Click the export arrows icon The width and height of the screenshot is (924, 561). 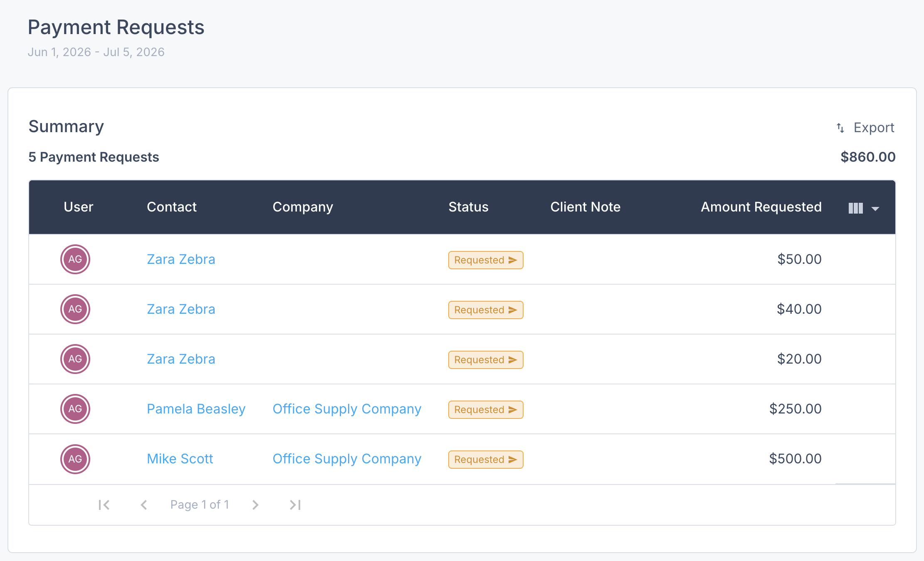840,128
